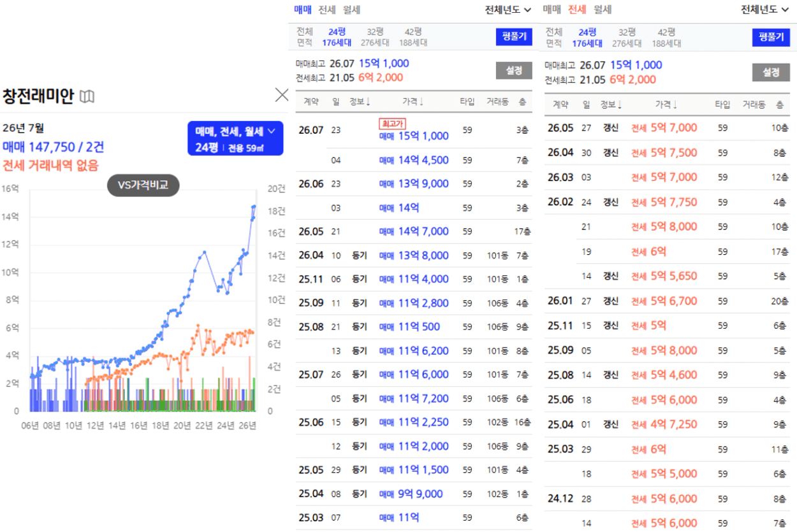Click the VS가격비교 button

coord(143,185)
